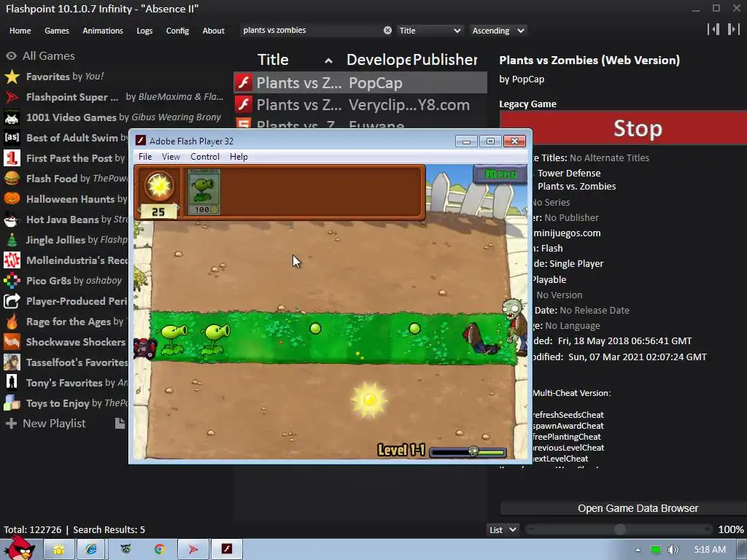Open Halloween Haunts pumpkin icon
This screenshot has height=560, width=747.
pyautogui.click(x=12, y=199)
